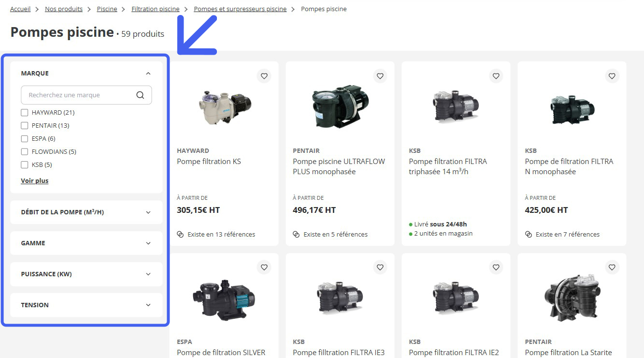644x358 pixels.
Task: Open Pompe piscine ULTRAFLOW PLUS monophasée
Action: pos(339,166)
